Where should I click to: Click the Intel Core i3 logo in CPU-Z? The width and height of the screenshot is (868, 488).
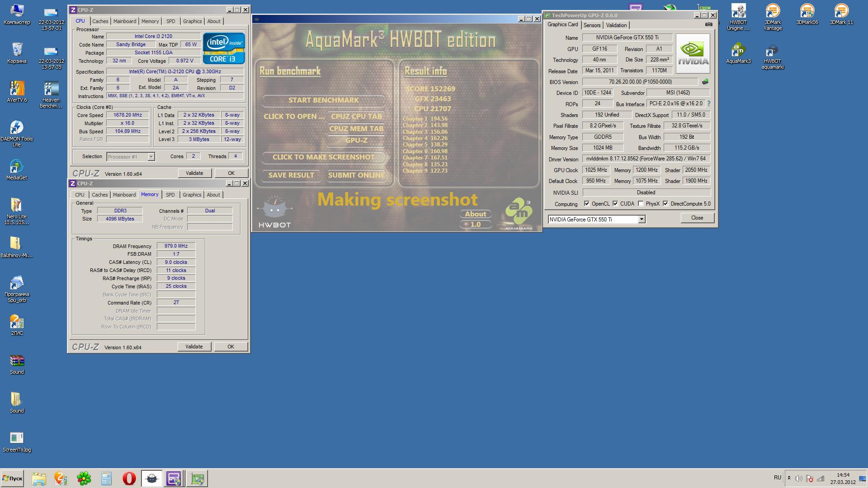click(224, 48)
